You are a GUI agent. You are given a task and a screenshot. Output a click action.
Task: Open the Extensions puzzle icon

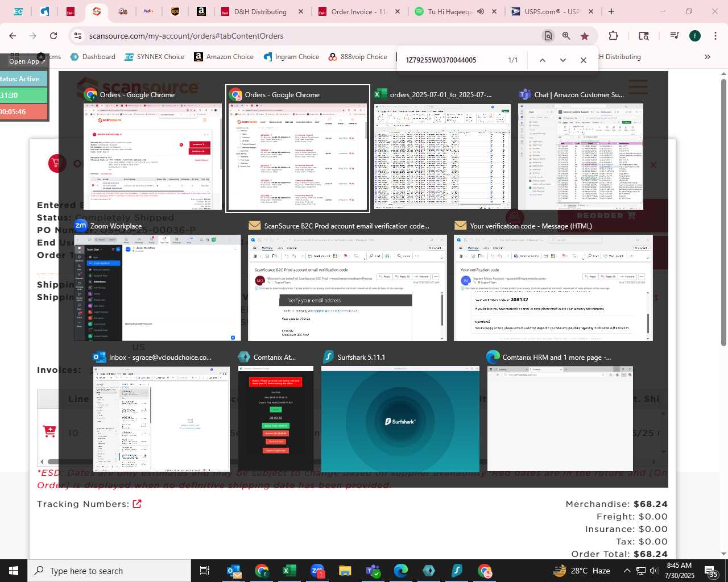pos(613,36)
